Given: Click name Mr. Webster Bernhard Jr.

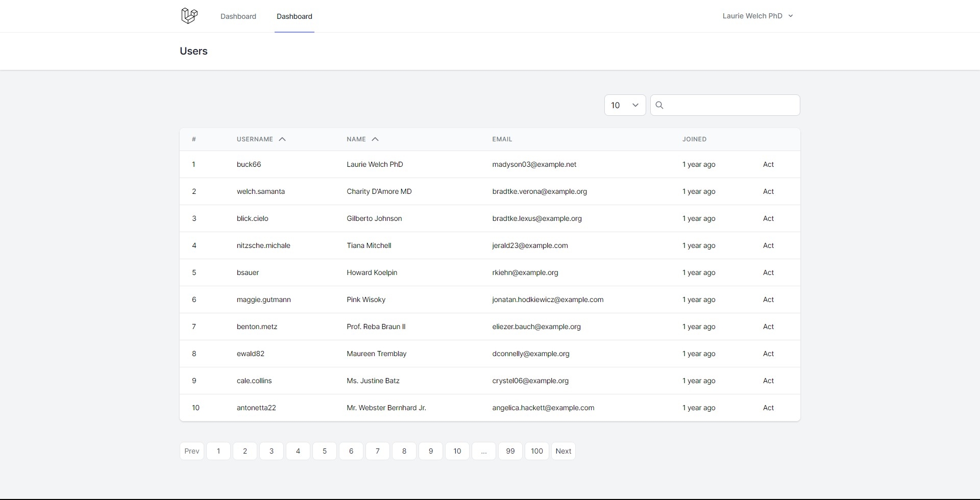Looking at the screenshot, I should (386, 408).
